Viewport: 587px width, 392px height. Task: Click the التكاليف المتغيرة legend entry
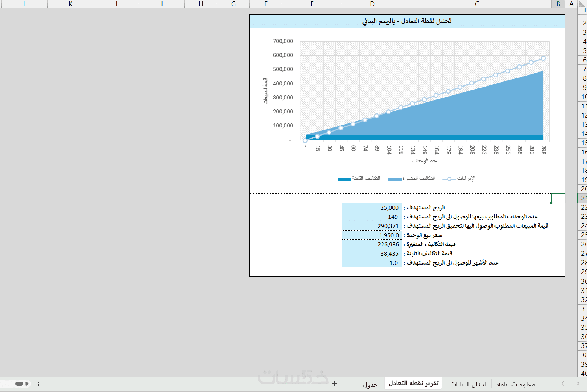pos(411,179)
